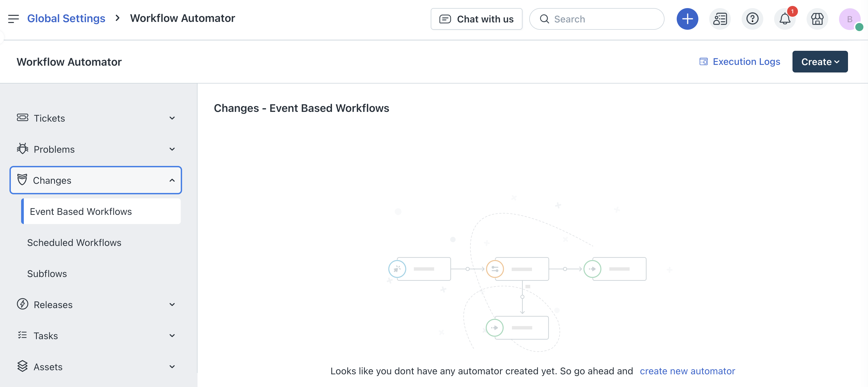
Task: Collapse the Changes section chevron
Action: pos(172,180)
